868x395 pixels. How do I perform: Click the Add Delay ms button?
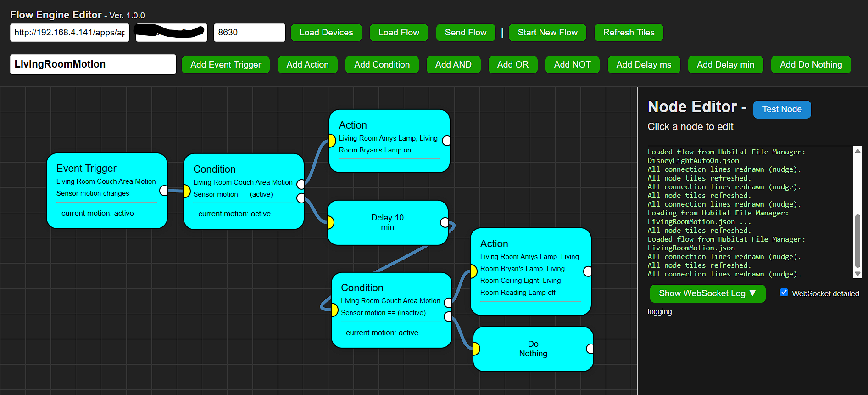pyautogui.click(x=644, y=65)
